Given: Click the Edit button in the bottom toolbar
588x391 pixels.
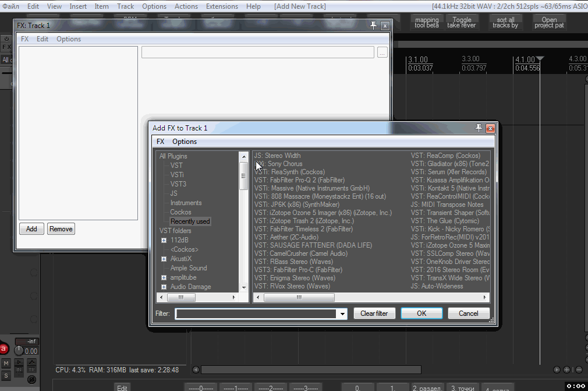Looking at the screenshot, I should pyautogui.click(x=122, y=388).
